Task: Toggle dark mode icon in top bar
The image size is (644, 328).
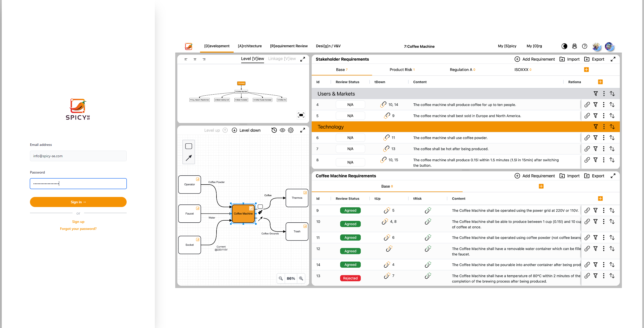Action: click(564, 46)
